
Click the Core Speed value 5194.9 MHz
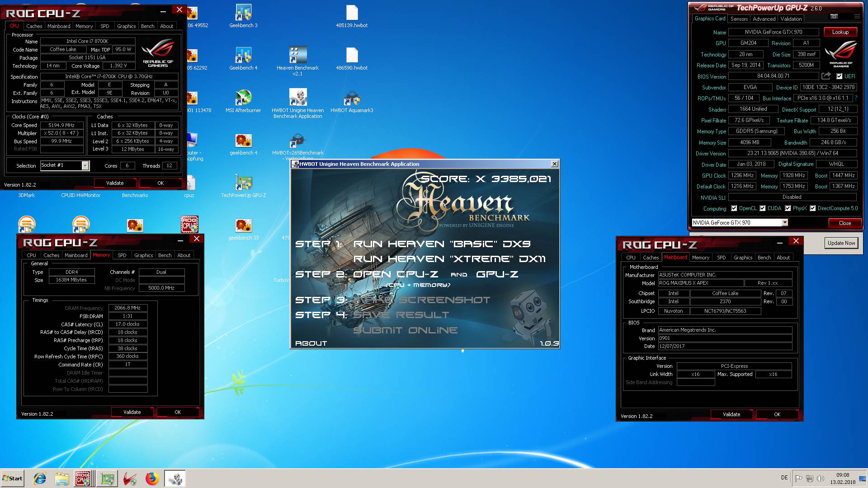click(x=62, y=125)
